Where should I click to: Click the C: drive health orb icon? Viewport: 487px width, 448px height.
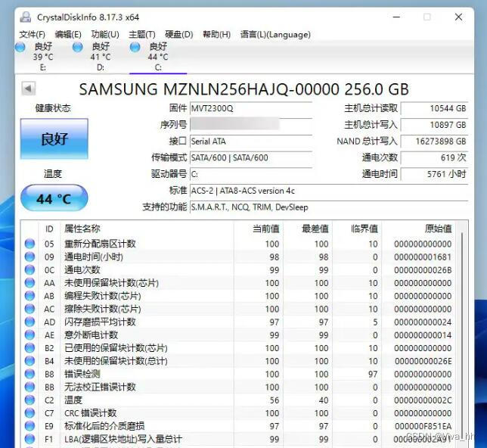point(135,47)
